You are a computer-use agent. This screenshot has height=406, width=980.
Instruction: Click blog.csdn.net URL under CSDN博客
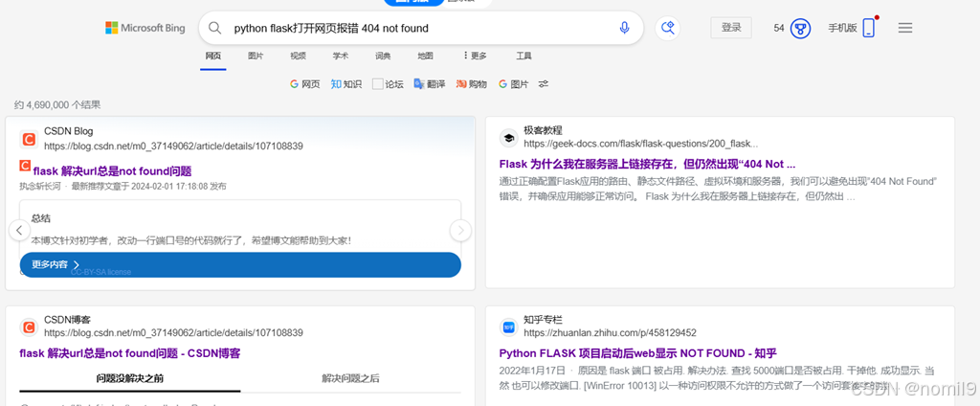coord(173,333)
